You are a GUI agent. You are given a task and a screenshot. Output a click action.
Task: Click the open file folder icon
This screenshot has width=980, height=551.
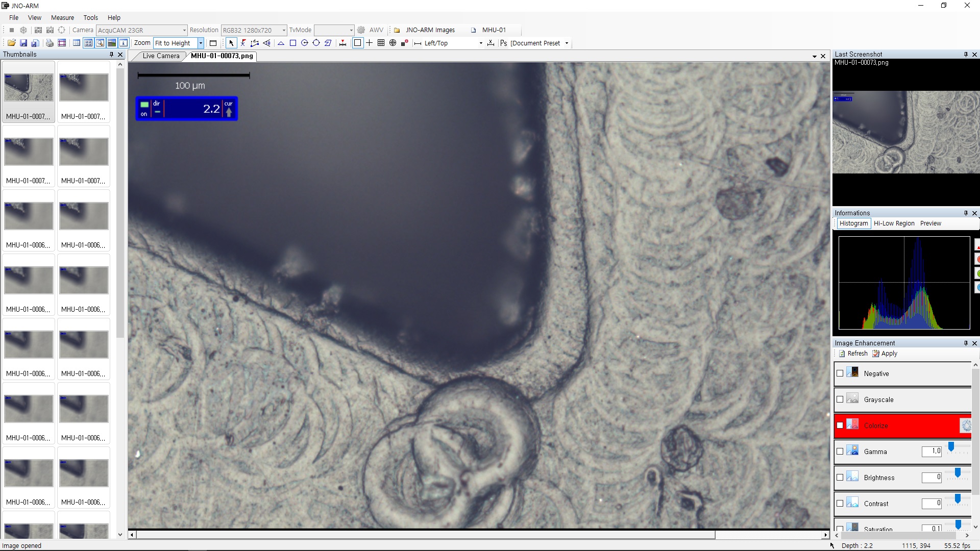coord(11,43)
